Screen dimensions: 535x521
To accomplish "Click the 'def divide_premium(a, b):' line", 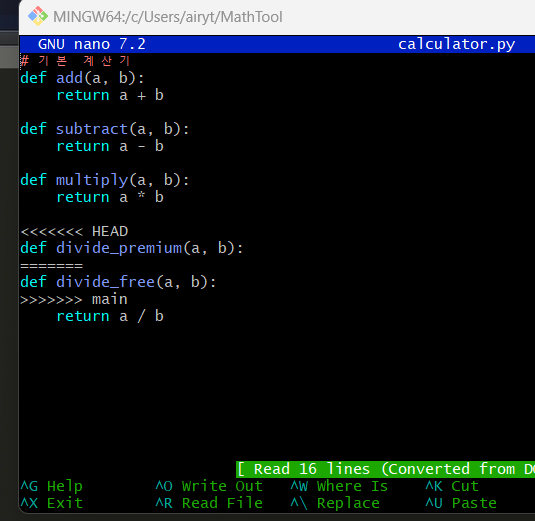I will click(x=132, y=248).
